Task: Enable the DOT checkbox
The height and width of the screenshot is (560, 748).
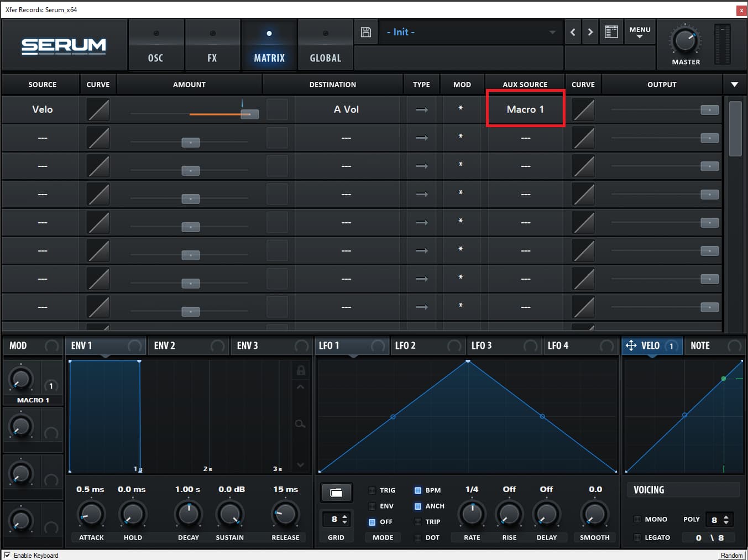Action: [418, 537]
